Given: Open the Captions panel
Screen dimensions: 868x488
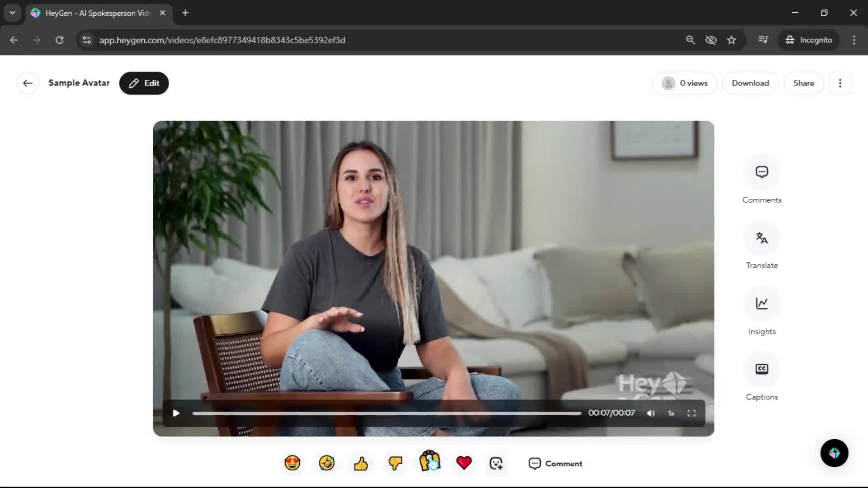Looking at the screenshot, I should click(x=762, y=369).
